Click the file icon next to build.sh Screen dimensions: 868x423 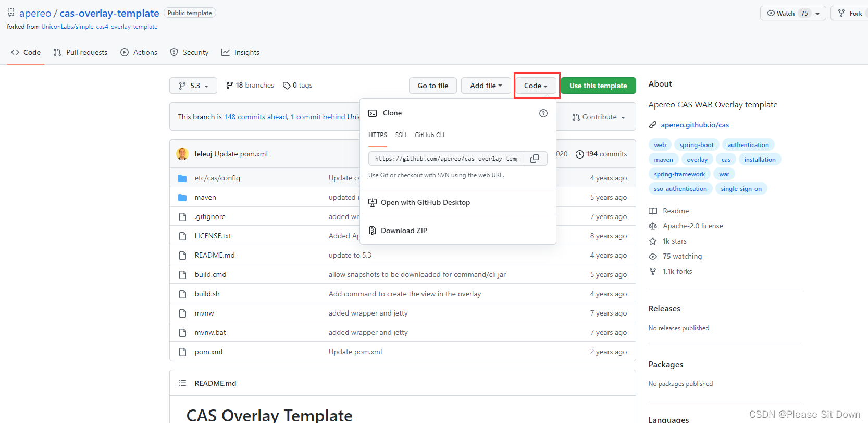[x=182, y=294]
